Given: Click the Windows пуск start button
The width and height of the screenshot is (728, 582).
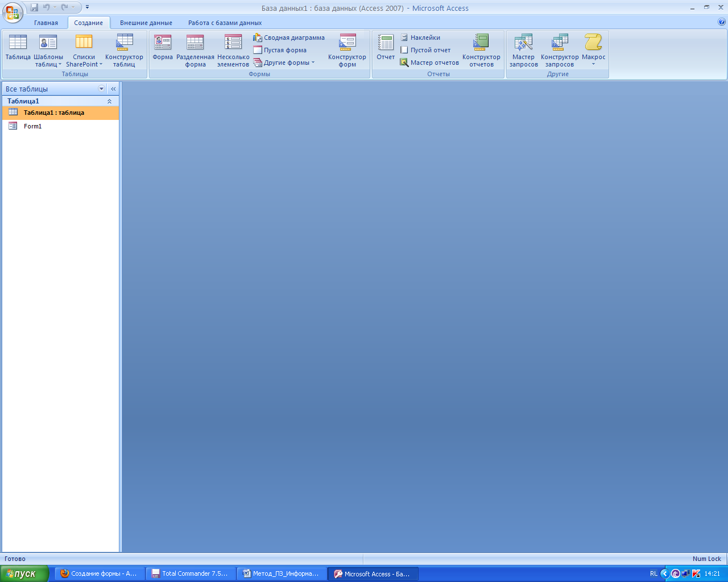Looking at the screenshot, I should (24, 574).
